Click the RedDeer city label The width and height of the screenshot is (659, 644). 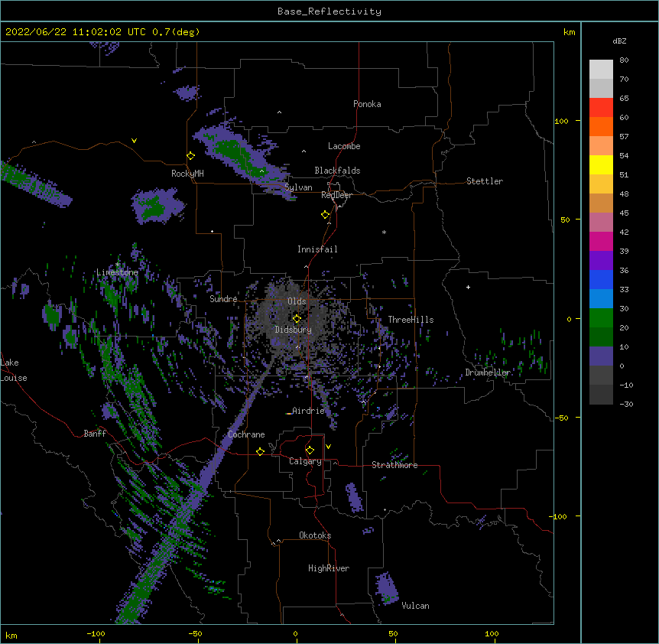[336, 195]
